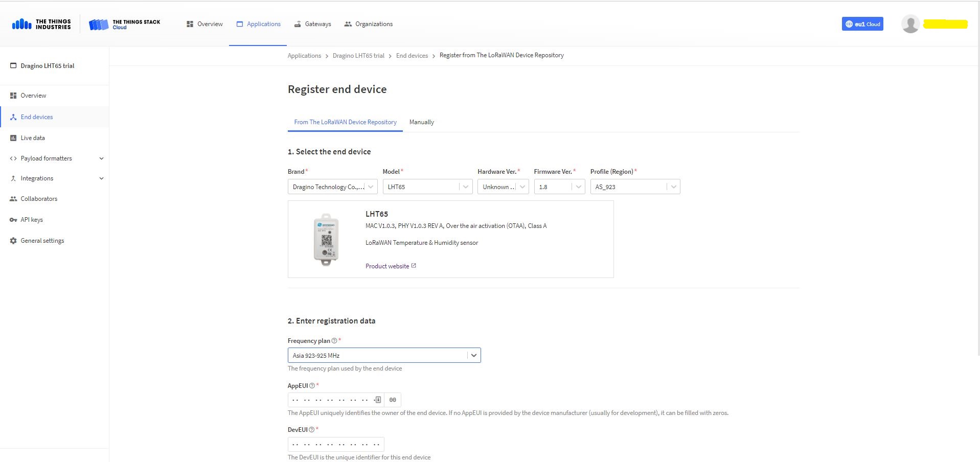Click the eu1 Cloud cluster button

click(x=862, y=24)
